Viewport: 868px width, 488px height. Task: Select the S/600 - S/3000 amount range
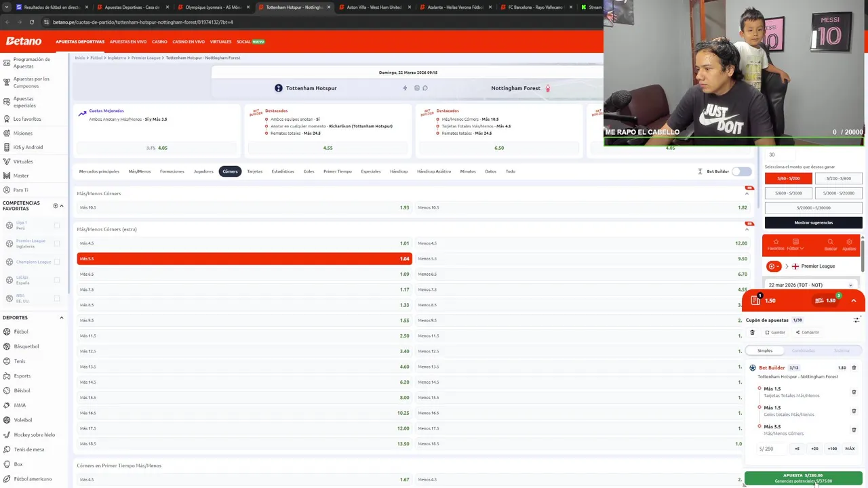(788, 193)
